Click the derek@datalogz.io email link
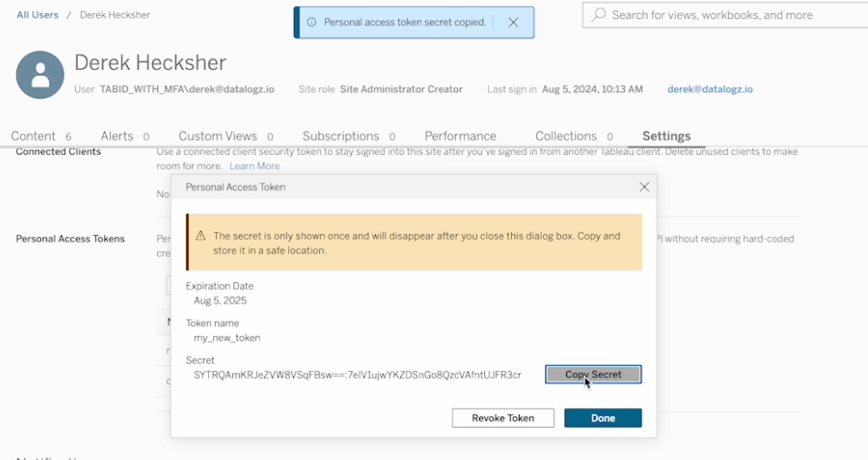Image resolution: width=868 pixels, height=460 pixels. click(710, 89)
